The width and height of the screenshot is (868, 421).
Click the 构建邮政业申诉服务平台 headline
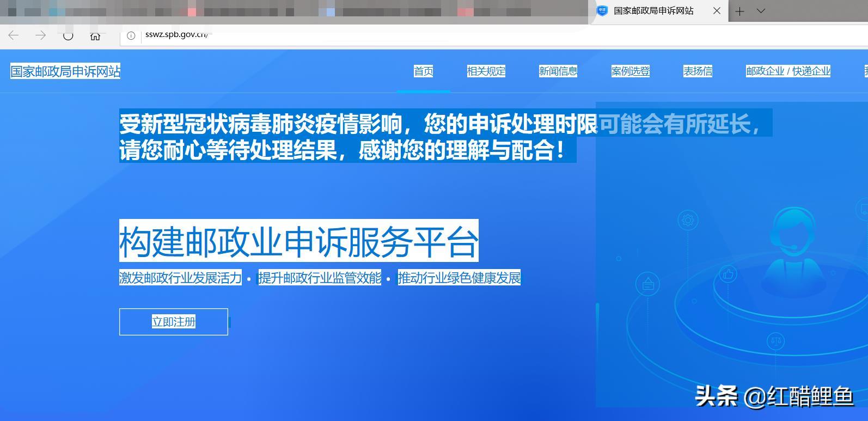299,241
